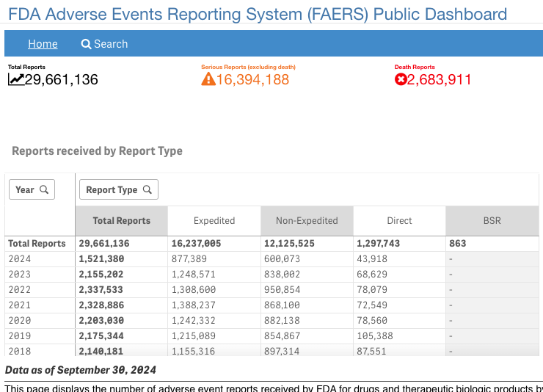This screenshot has width=543, height=392.
Task: Click the orange Serious Reports warning triangle
Action: [x=208, y=79]
